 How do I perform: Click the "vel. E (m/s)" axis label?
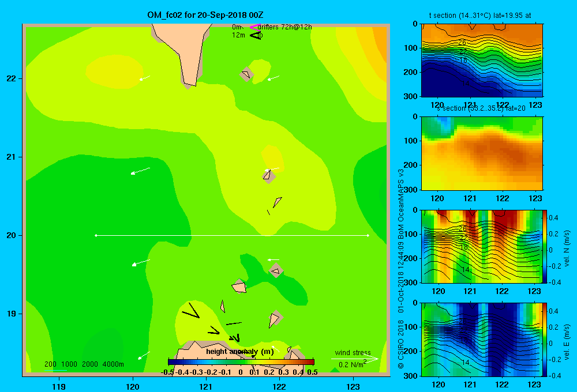pos(567,341)
